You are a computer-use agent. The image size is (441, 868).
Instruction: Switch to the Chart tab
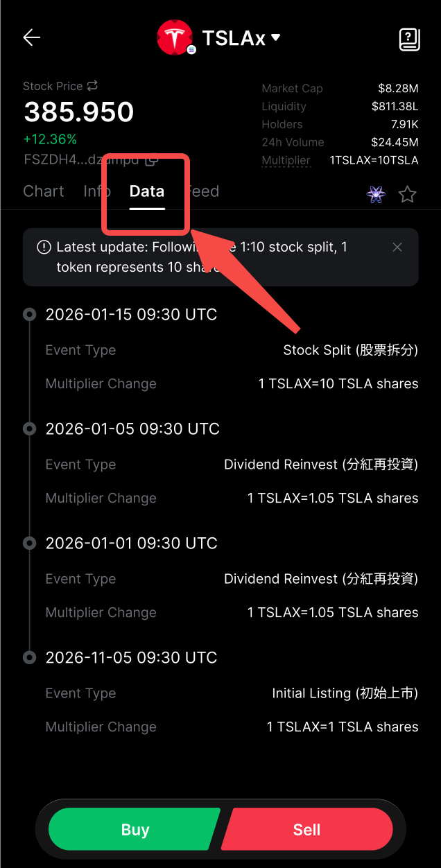coord(44,191)
